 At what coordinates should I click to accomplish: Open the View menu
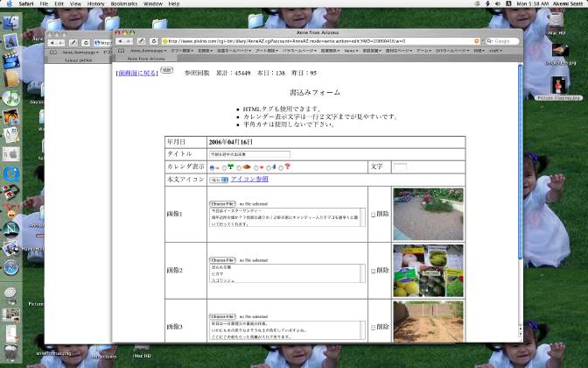pos(75,4)
